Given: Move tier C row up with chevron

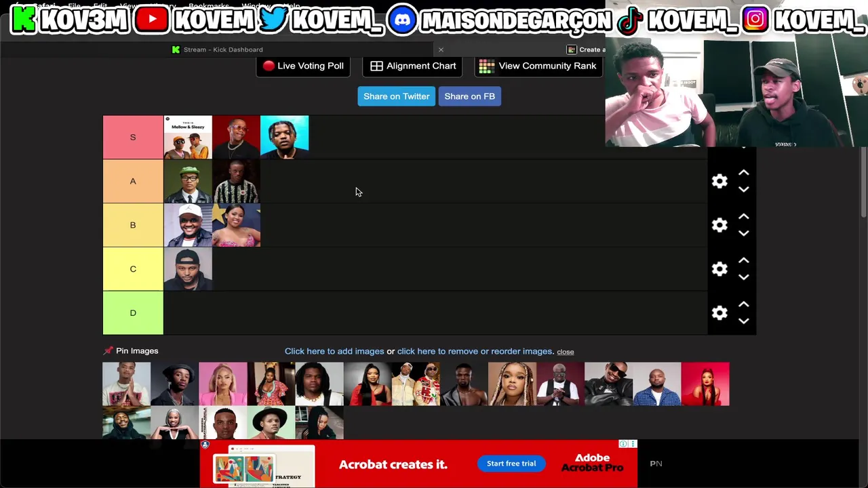Looking at the screenshot, I should pos(744,261).
